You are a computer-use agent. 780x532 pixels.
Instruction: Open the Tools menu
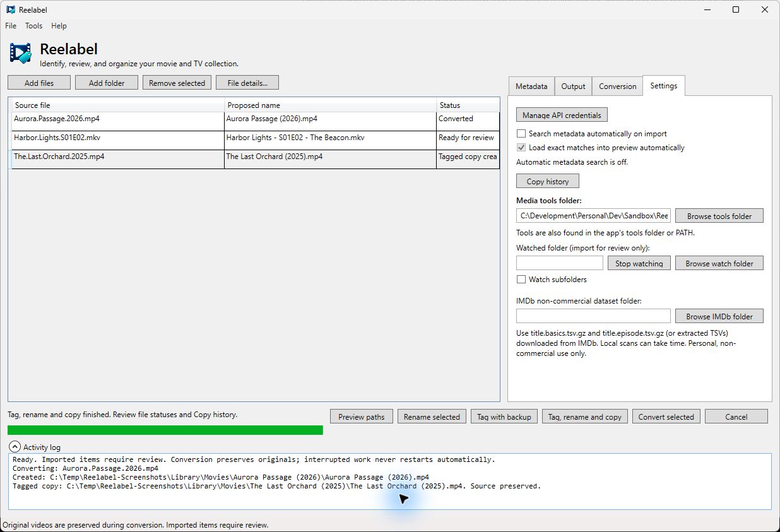tap(33, 26)
